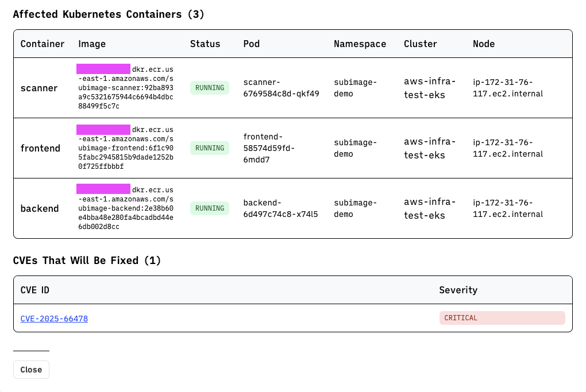Click the Pod column header

coord(251,44)
